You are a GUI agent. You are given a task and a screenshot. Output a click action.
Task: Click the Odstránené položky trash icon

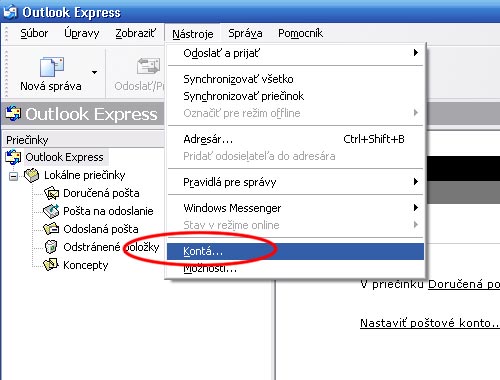tap(51, 247)
